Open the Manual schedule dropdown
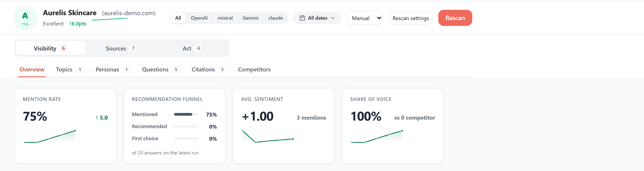The width and height of the screenshot is (644, 171). click(x=364, y=18)
